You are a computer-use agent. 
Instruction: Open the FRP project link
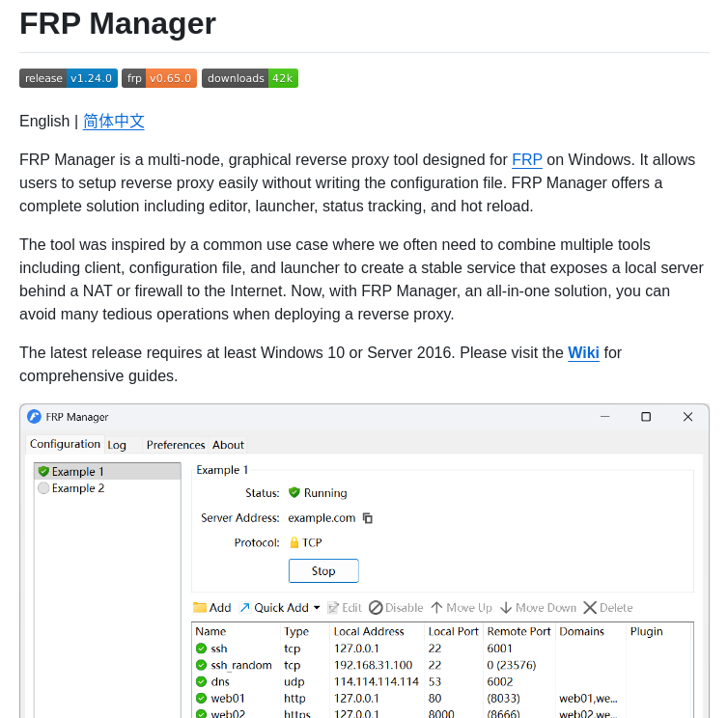click(x=527, y=159)
